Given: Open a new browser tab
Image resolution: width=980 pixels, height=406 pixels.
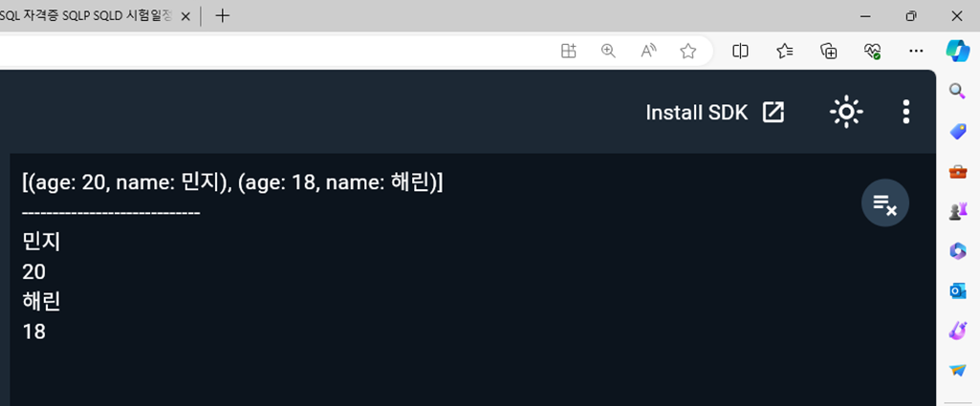Looking at the screenshot, I should pyautogui.click(x=223, y=16).
